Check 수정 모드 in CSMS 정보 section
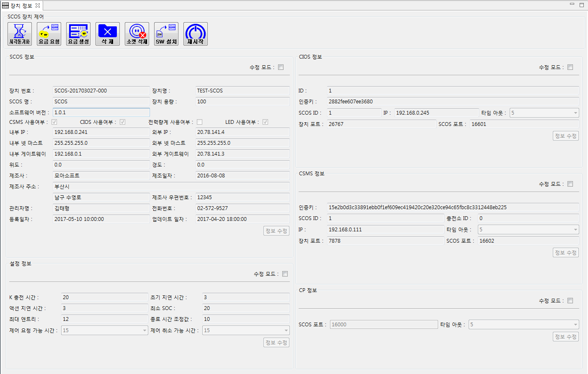588x374 pixels. [570, 184]
